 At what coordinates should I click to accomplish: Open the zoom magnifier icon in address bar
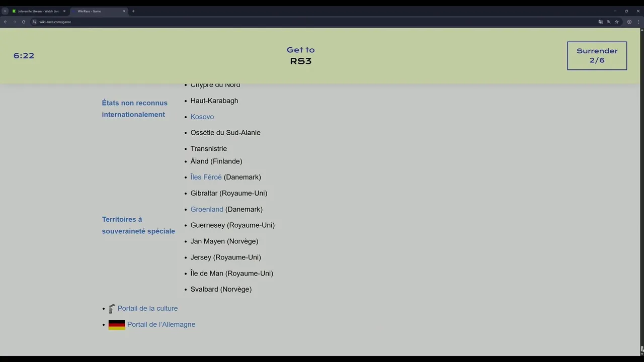click(608, 22)
